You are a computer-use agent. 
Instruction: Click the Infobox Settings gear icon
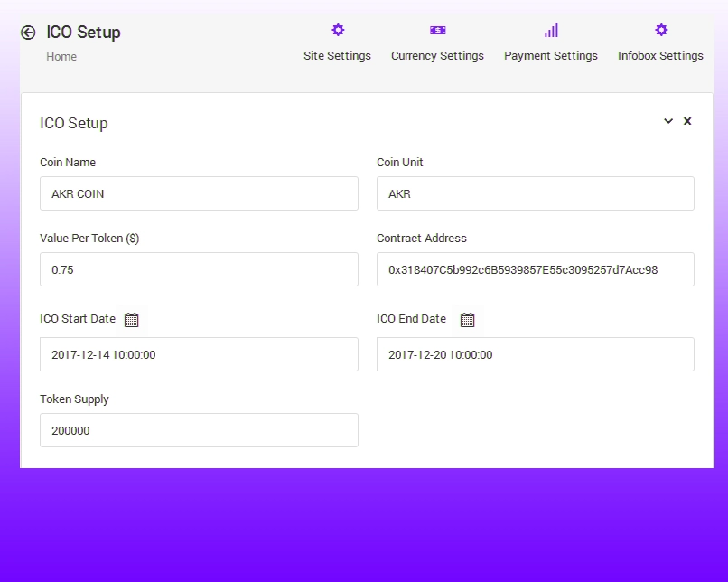pyautogui.click(x=661, y=30)
